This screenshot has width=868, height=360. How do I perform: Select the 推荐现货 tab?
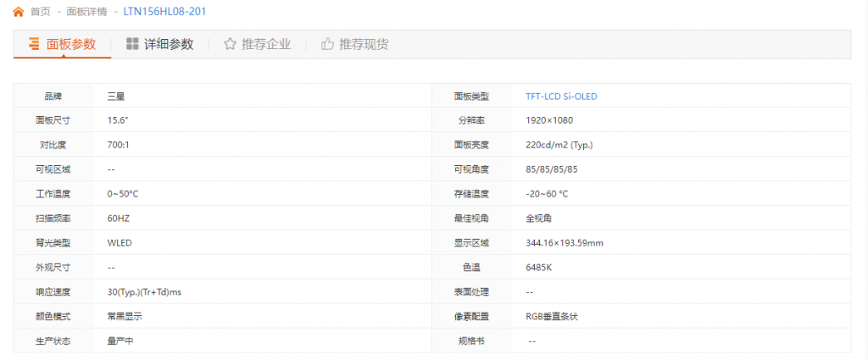(355, 44)
